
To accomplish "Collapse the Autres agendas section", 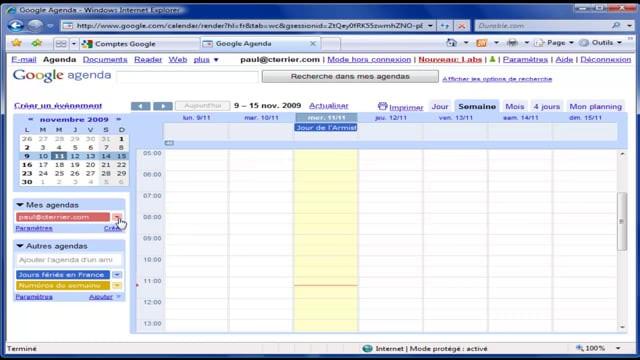I will [x=20, y=246].
